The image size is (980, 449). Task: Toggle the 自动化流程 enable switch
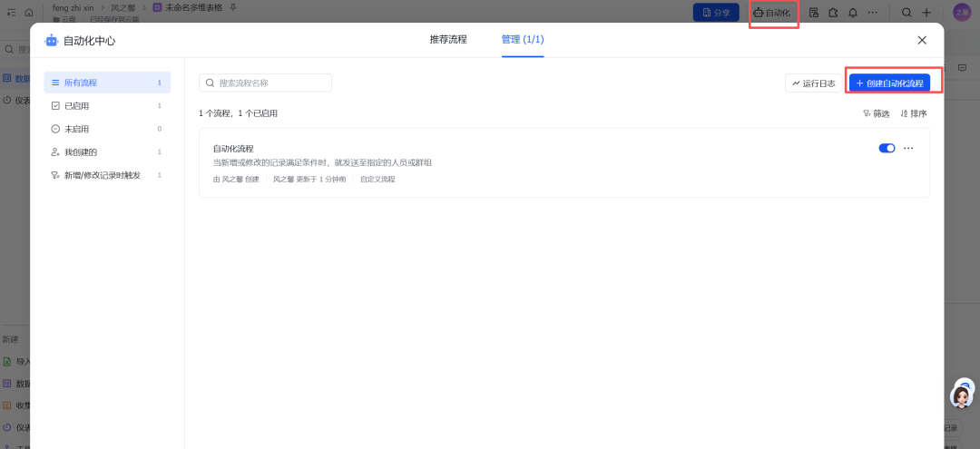click(887, 148)
